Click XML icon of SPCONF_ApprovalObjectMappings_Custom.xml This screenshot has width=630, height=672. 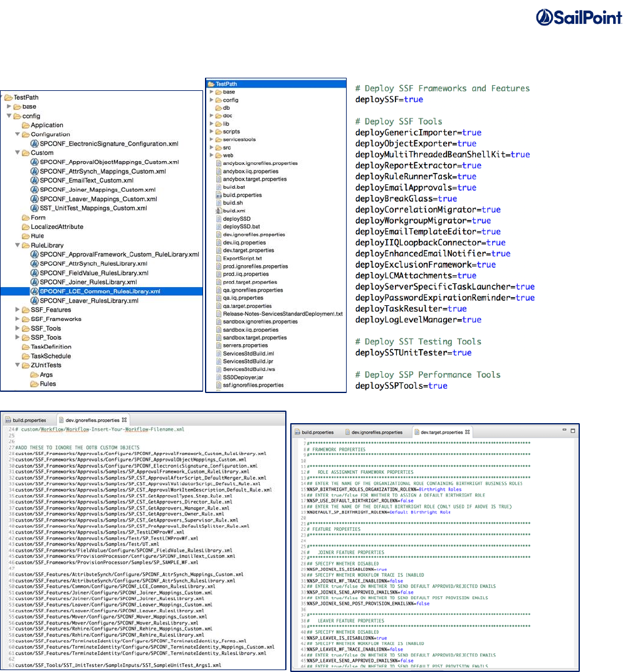click(x=34, y=162)
